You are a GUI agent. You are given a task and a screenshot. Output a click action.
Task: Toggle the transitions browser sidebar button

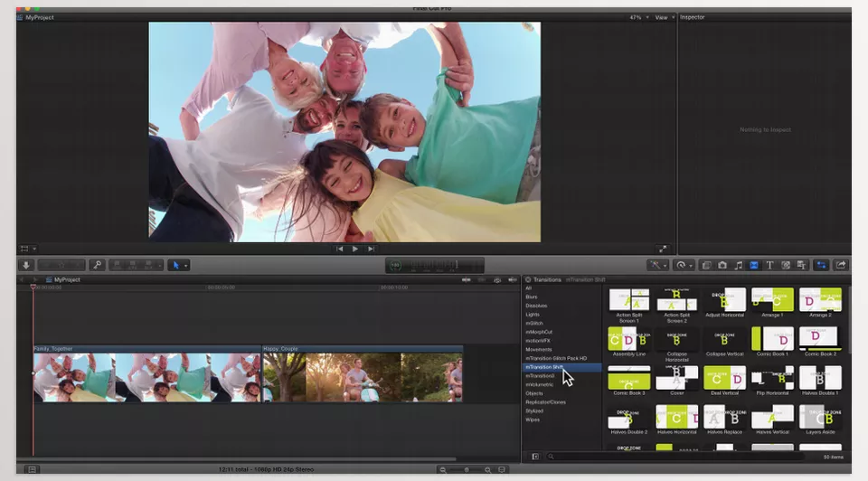pos(534,457)
